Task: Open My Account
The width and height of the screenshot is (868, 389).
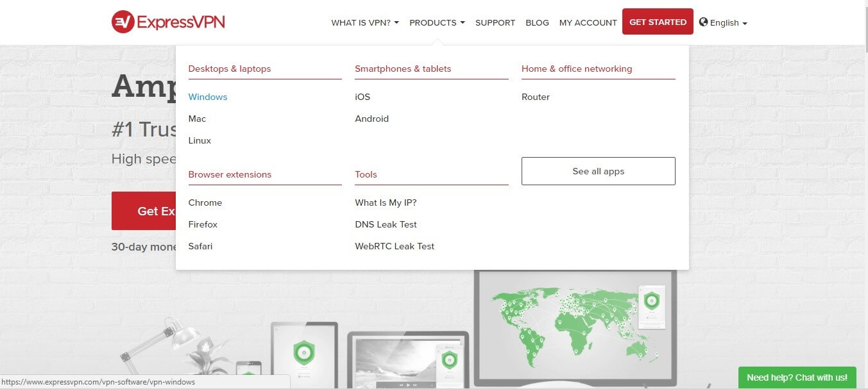Action: coord(588,22)
